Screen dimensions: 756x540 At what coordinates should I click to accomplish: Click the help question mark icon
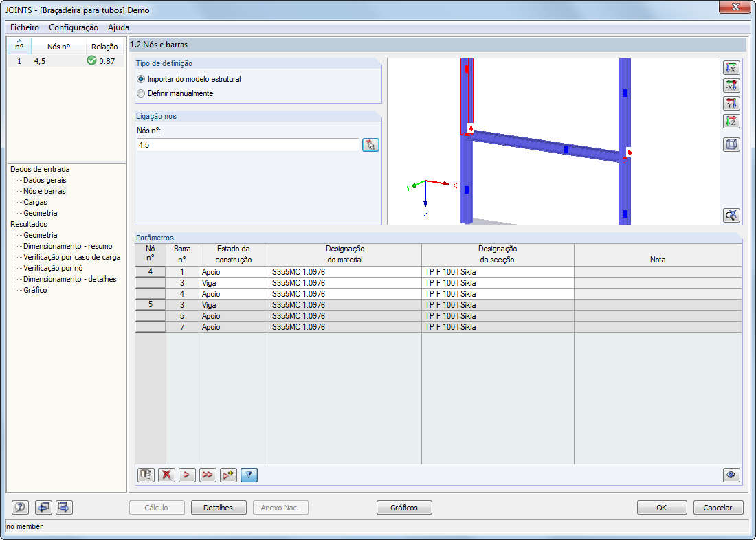click(20, 507)
